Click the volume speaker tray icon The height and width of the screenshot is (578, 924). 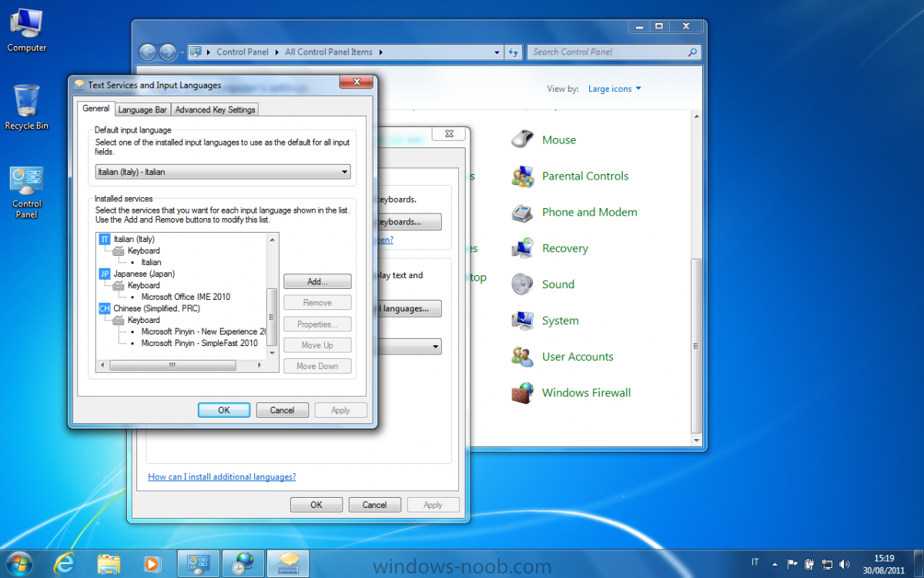[x=845, y=564]
